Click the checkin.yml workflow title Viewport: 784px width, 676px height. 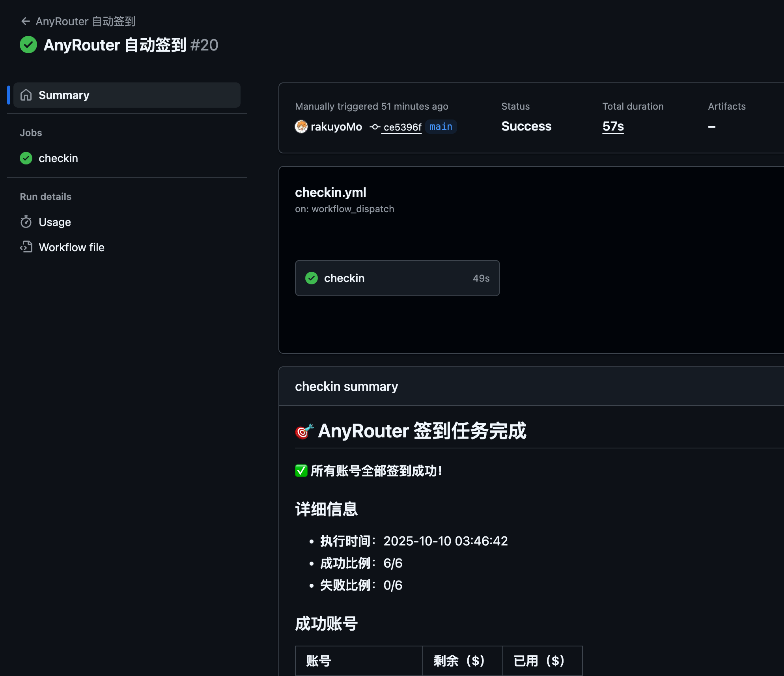click(x=330, y=192)
